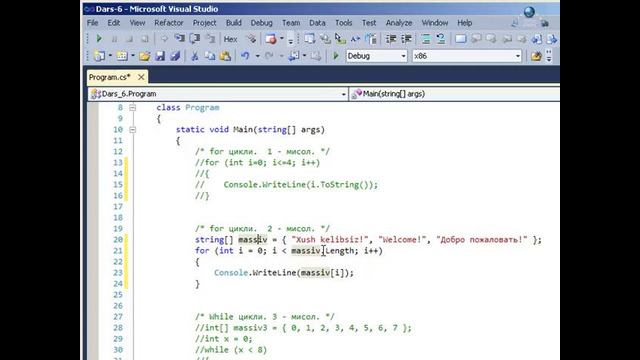Save Program.cs with the floppy icon

pyautogui.click(x=160, y=56)
